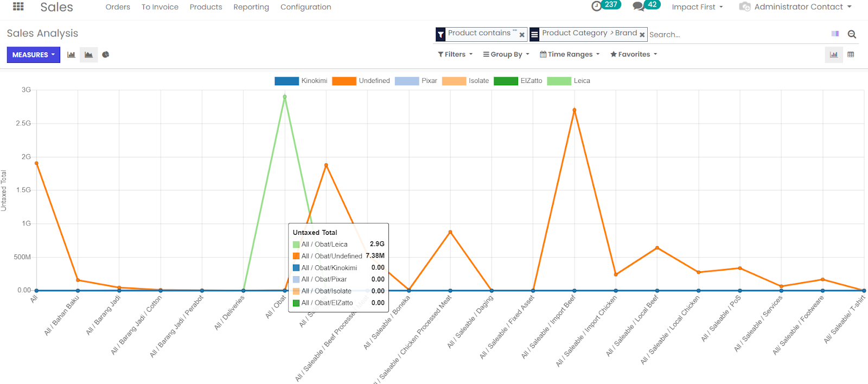Open the To Invoice menu
868x384 pixels.
click(160, 7)
